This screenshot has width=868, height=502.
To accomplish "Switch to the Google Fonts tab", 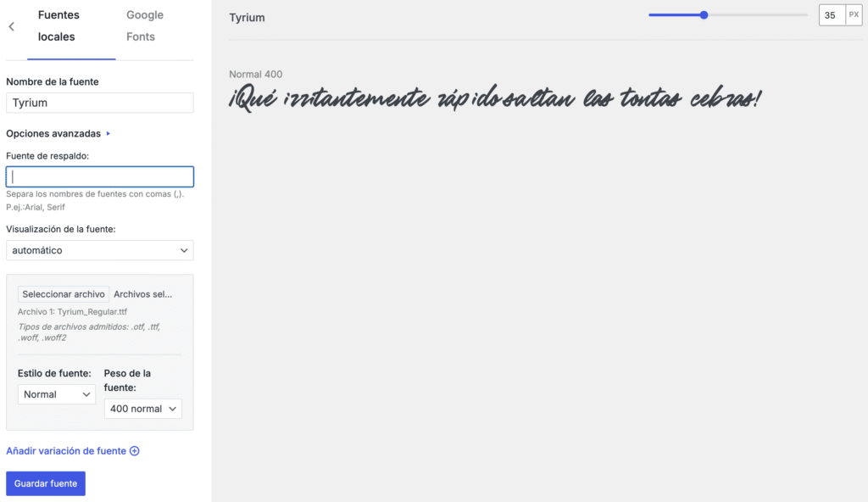I will (144, 24).
